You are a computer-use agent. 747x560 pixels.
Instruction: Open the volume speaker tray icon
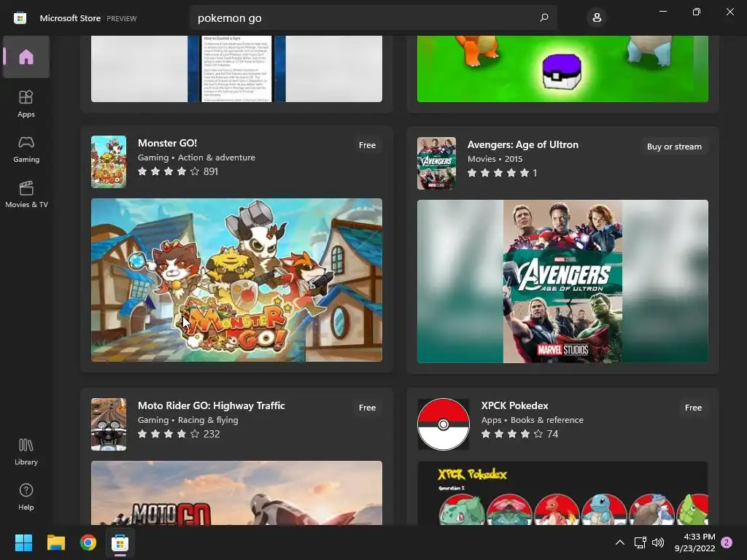point(658,542)
